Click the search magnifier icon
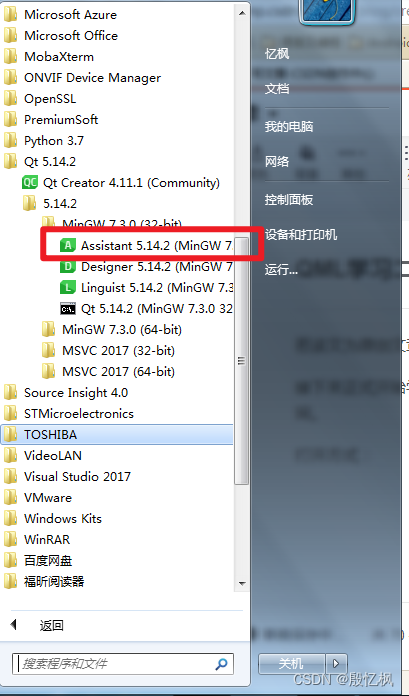Image resolution: width=409 pixels, height=696 pixels. [x=221, y=664]
